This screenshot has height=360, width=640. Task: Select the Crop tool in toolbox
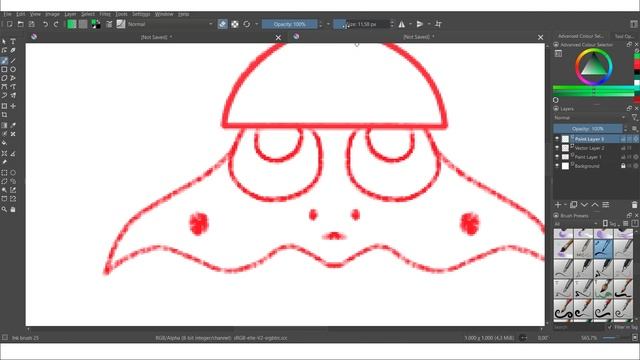click(4, 115)
